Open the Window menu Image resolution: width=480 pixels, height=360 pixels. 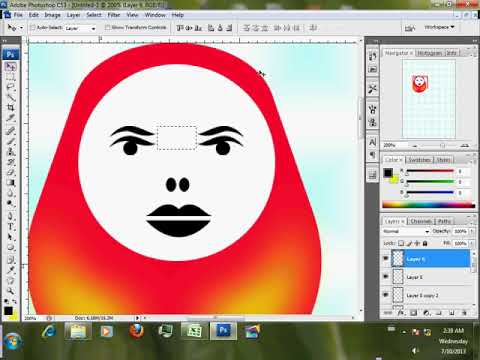pyautogui.click(x=155, y=15)
